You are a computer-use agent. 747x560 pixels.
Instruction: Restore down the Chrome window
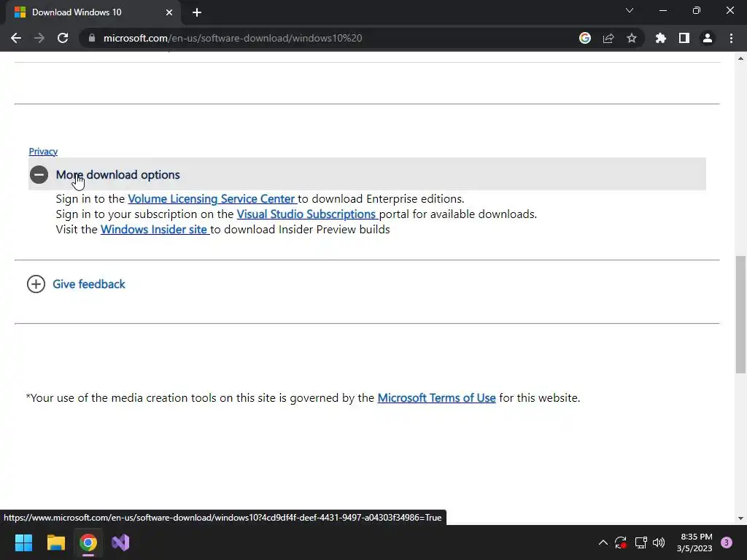tap(697, 10)
